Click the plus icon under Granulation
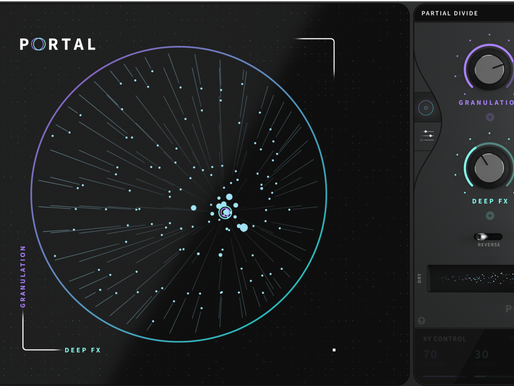Screen dimensions: 514x386 tap(490, 117)
